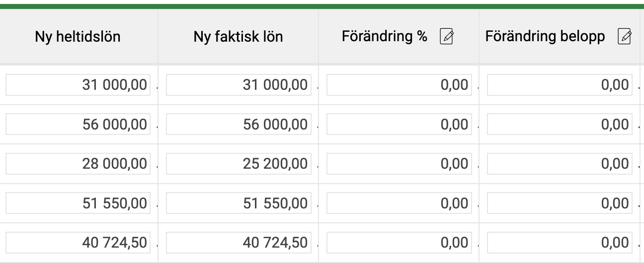Focus Förändring belopp field in 40 724,50 row
Viewport: 644px width, 263px height.
(560, 242)
